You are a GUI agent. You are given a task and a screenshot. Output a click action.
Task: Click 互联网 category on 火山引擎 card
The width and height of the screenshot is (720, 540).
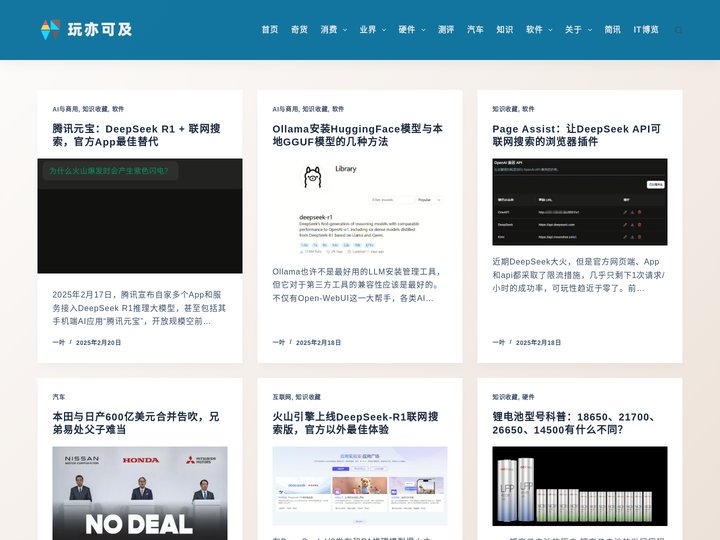[282, 397]
